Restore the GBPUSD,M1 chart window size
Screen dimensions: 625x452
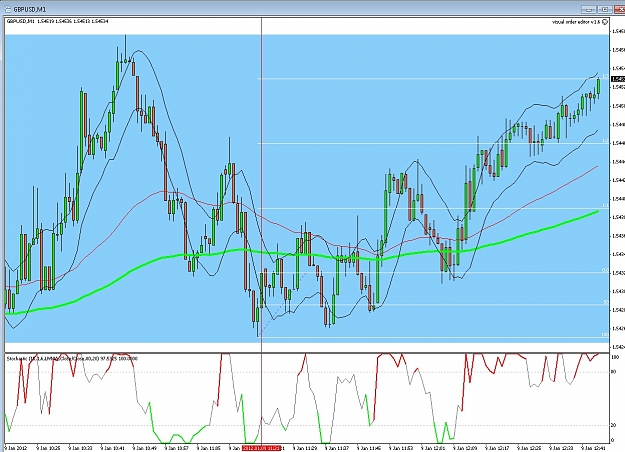tap(605, 9)
